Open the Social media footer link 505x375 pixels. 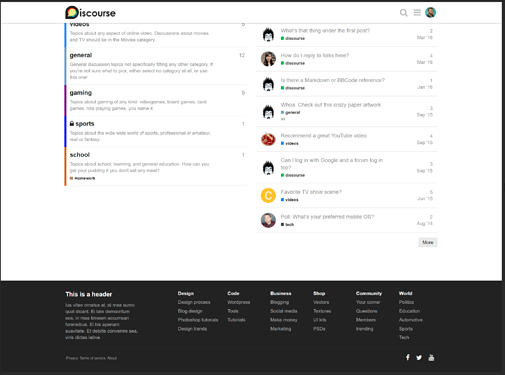pyautogui.click(x=284, y=311)
